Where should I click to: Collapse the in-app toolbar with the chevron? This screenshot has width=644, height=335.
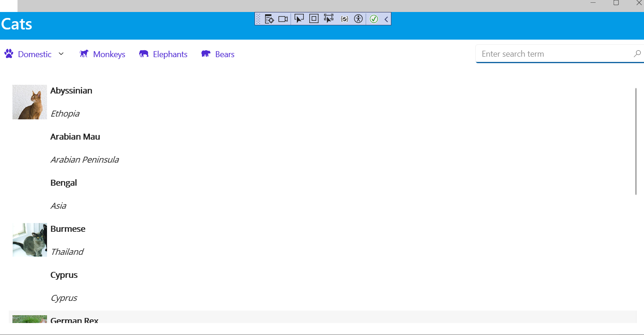coord(386,18)
